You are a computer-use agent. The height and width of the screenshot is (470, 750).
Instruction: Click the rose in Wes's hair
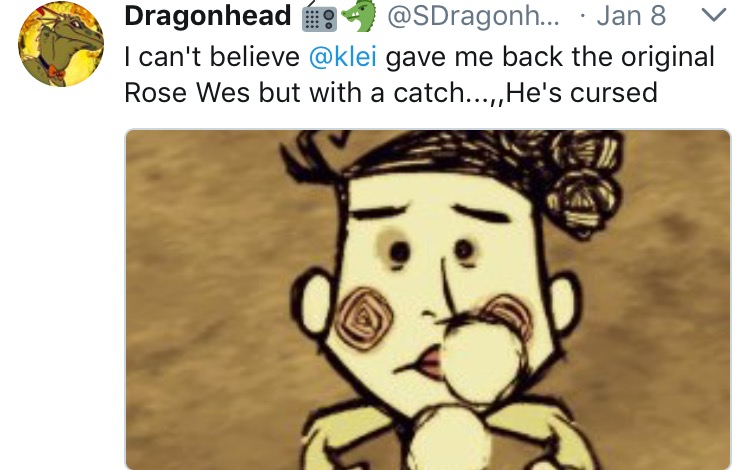[582, 201]
